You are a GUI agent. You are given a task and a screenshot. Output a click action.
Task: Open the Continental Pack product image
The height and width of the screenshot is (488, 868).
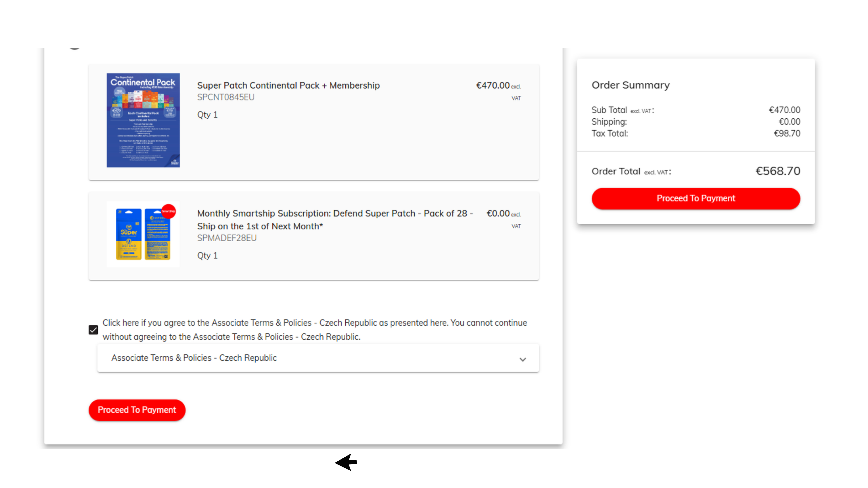click(143, 120)
